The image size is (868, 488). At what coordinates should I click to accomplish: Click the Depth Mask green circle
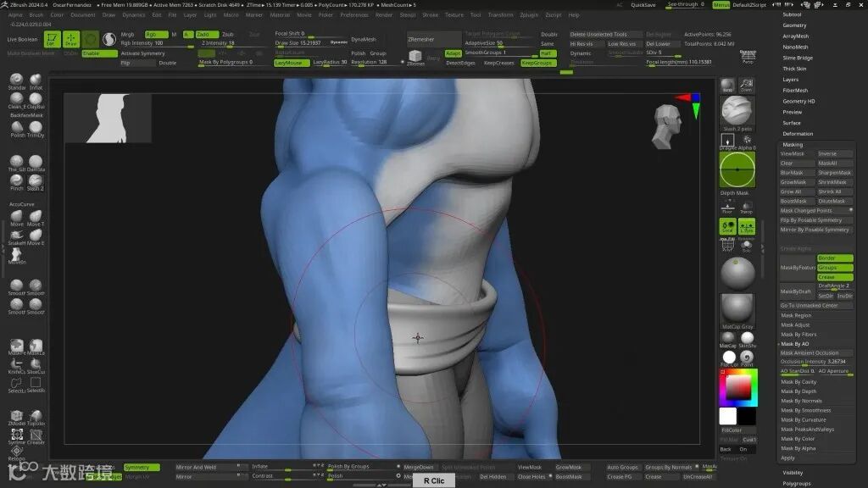(737, 169)
